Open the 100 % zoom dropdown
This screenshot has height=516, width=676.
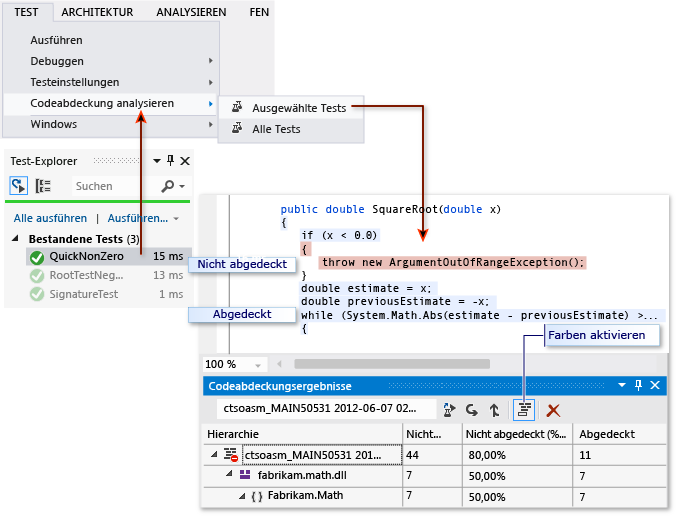258,365
